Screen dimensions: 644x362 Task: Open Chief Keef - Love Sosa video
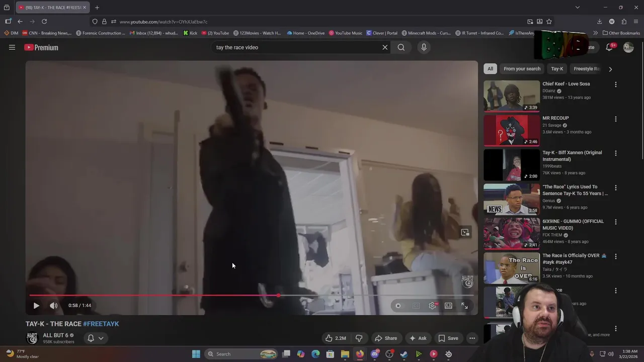512,96
